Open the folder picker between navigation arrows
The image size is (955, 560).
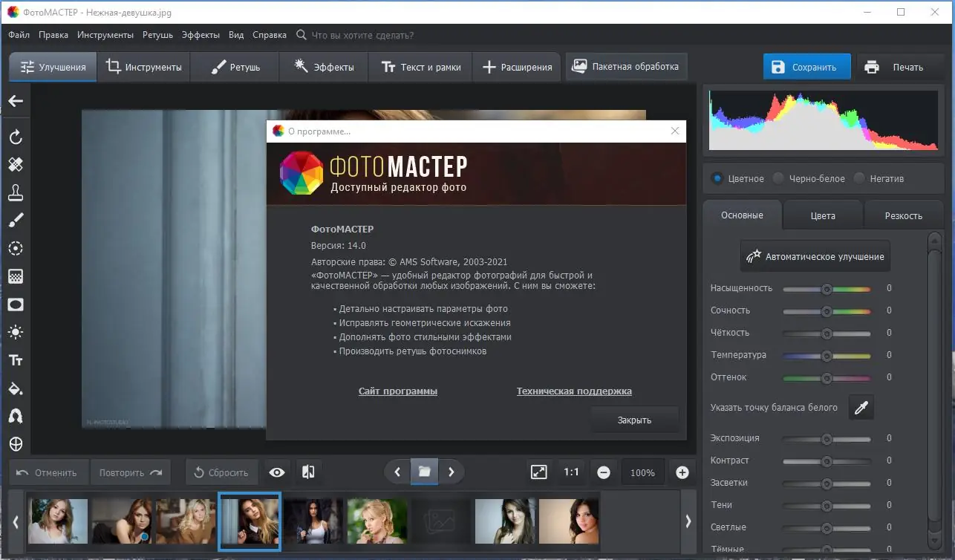click(424, 472)
